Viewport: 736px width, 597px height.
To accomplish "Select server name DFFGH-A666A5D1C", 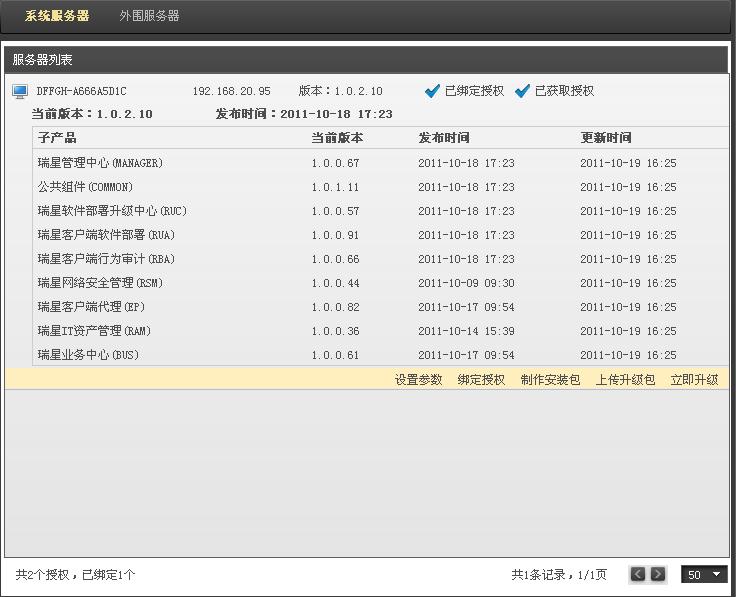I will pyautogui.click(x=82, y=91).
